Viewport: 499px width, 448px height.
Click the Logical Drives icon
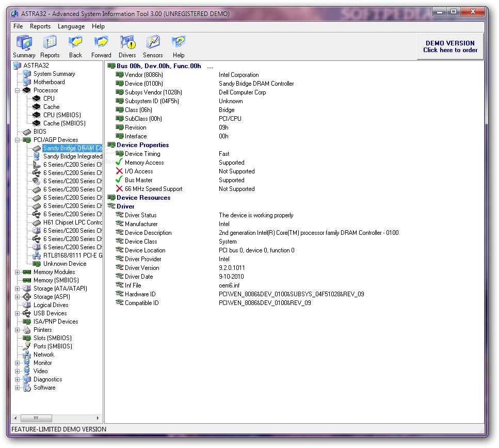point(27,305)
